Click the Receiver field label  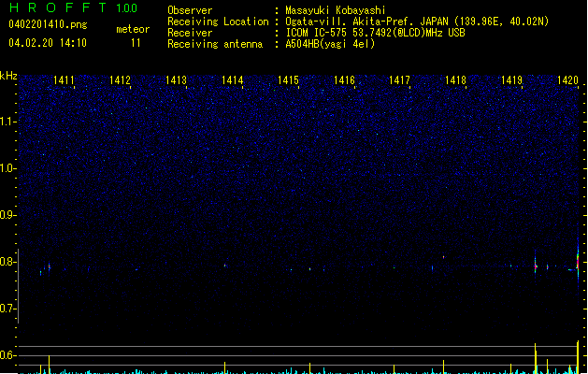[190, 33]
